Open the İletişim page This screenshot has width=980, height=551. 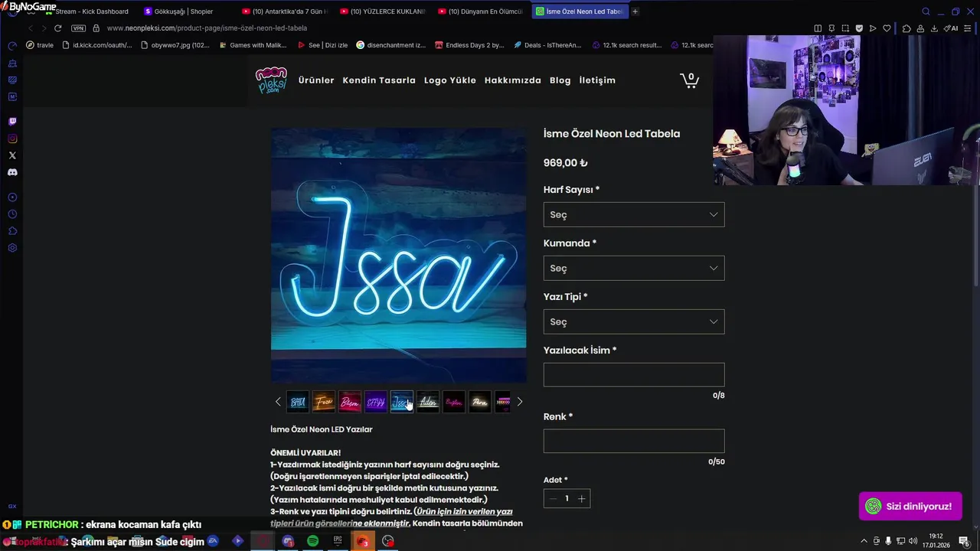597,80
